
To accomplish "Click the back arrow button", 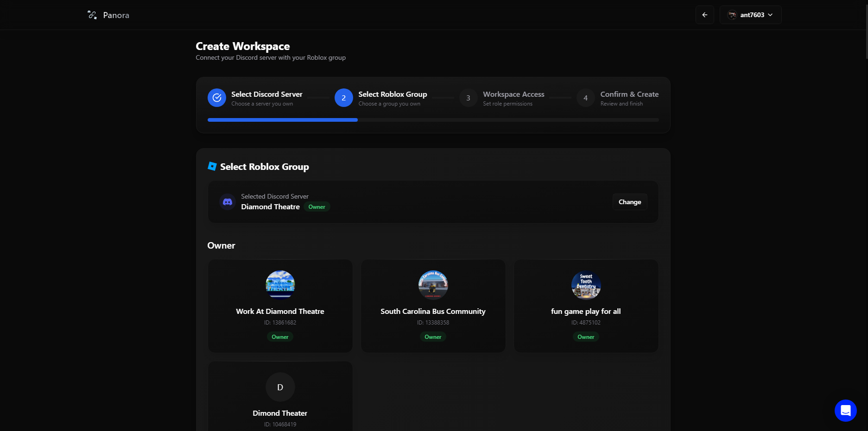I will (704, 15).
